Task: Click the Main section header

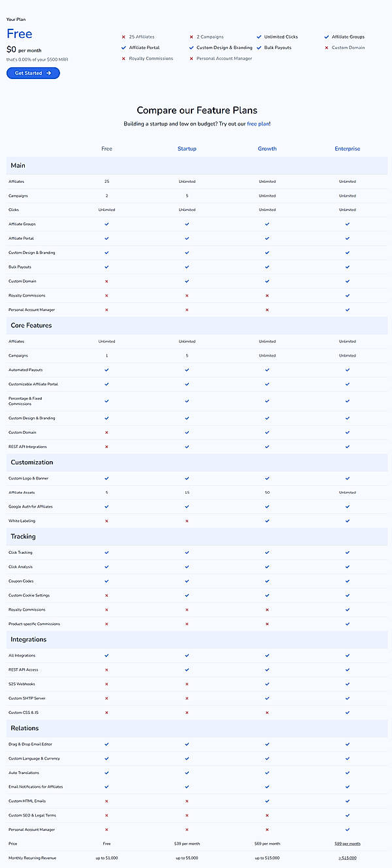Action: click(x=18, y=165)
